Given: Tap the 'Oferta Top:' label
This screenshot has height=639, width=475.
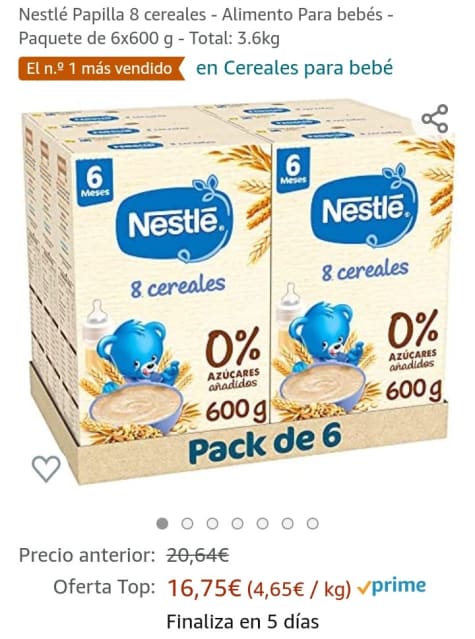Looking at the screenshot, I should coord(105,587).
